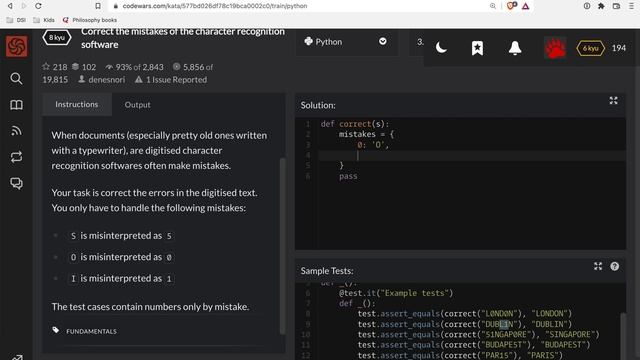Screen dimensions: 640x360
Task: Open the Brave Shields lion icon
Action: pos(511,6)
